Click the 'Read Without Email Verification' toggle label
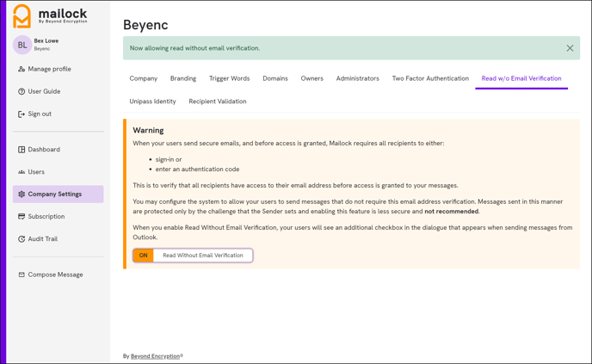This screenshot has width=592, height=364. click(203, 256)
